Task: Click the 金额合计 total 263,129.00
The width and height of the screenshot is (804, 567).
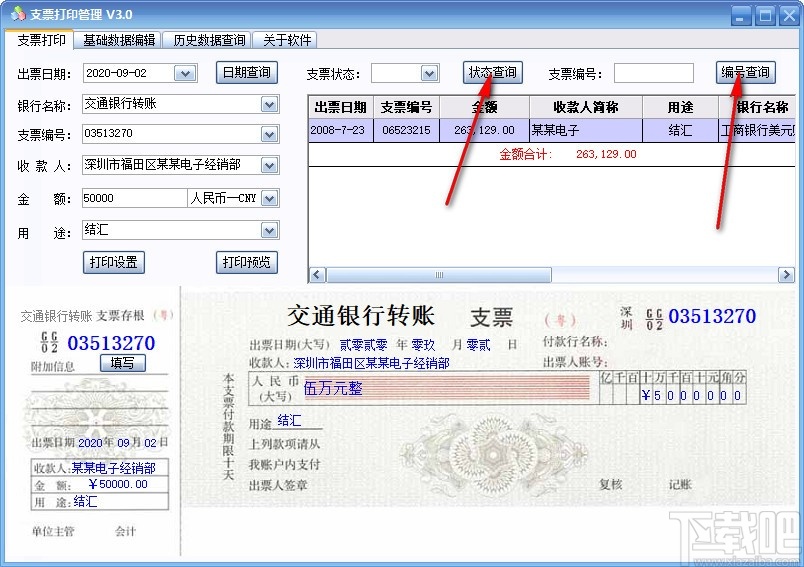Action: (x=606, y=154)
